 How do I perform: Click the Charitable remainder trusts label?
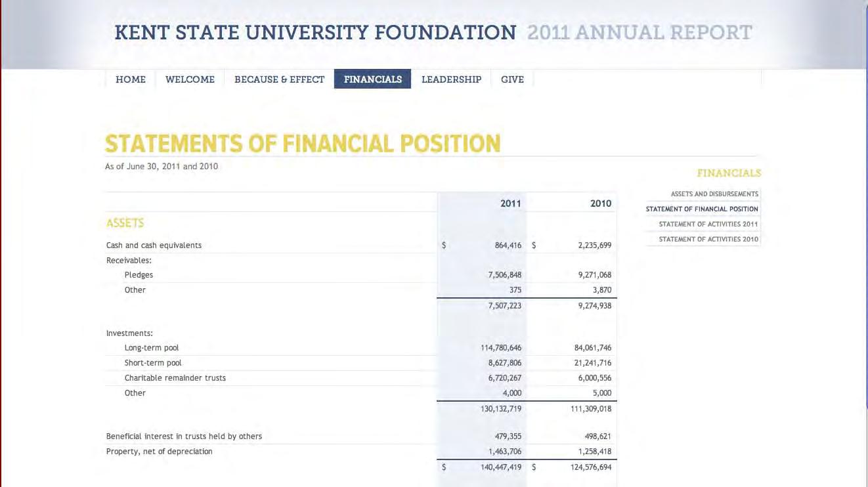pos(175,378)
